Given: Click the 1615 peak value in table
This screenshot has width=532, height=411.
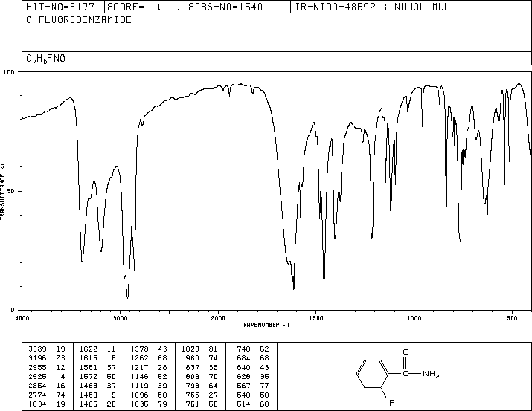Looking at the screenshot, I should [89, 357].
